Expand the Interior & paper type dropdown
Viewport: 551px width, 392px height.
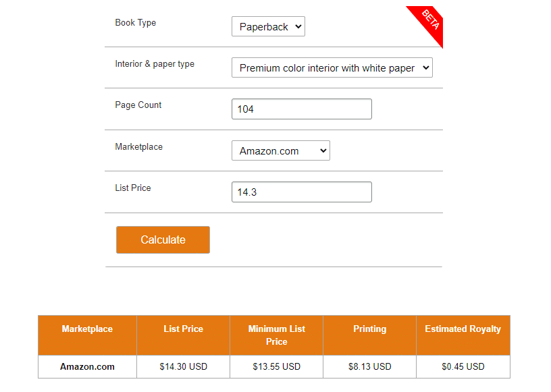332,67
